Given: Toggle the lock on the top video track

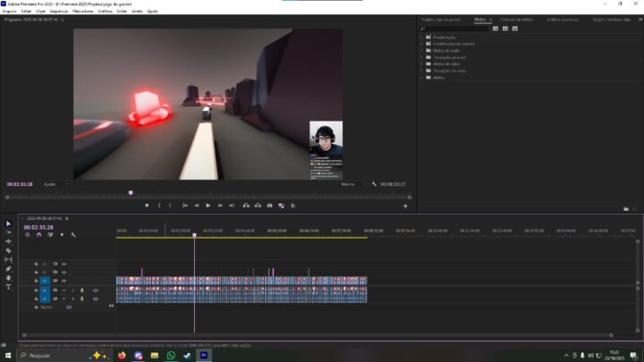Looking at the screenshot, I should click(x=36, y=264).
